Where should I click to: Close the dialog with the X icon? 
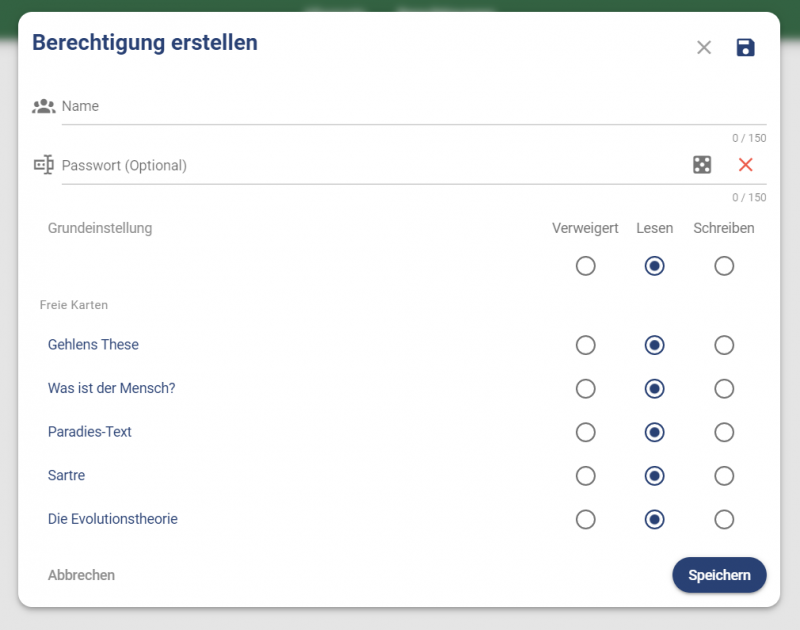click(x=704, y=48)
